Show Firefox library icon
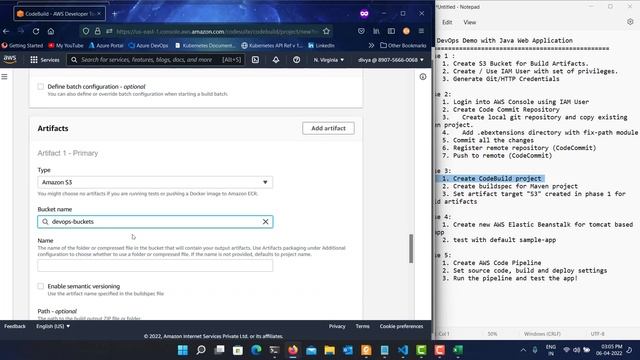 click(376, 31)
